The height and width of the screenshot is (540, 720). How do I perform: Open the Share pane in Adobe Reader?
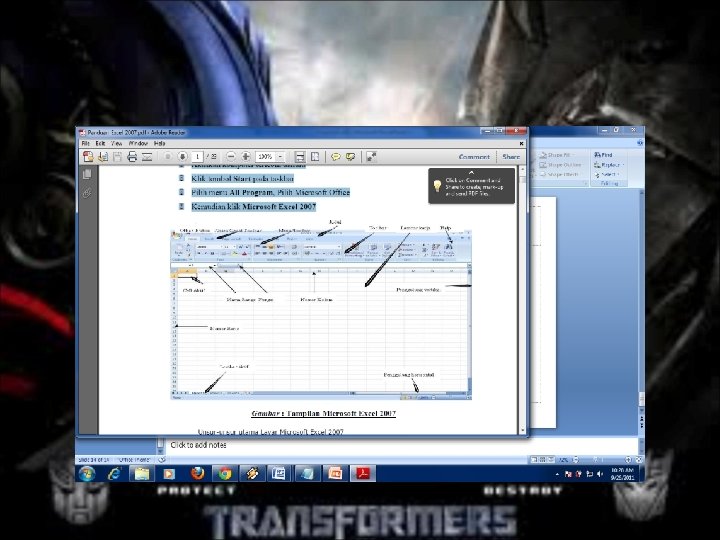(511, 157)
